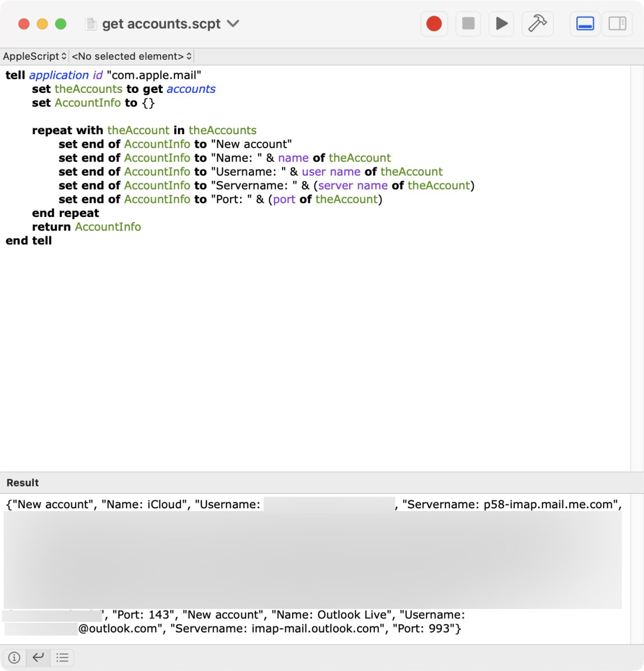
Task: Click the 'return AccountInfo' statement
Action: coord(86,226)
